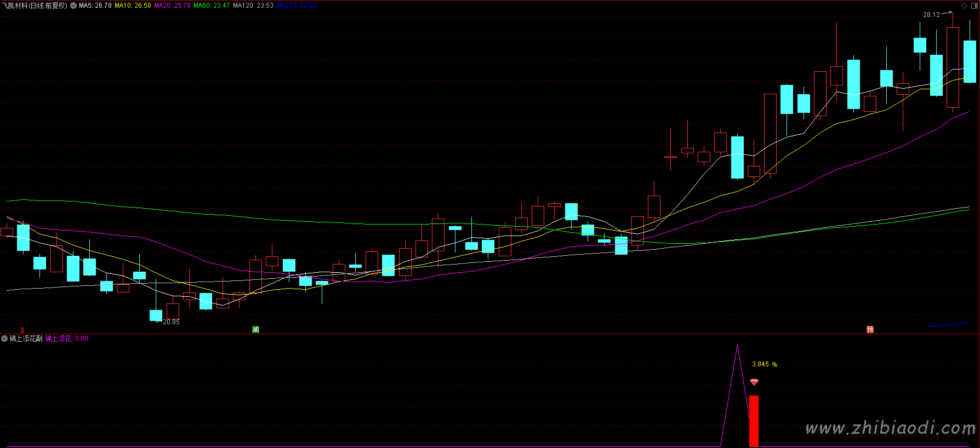
Task: Select the yellow MA10 label
Action: pyautogui.click(x=133, y=5)
